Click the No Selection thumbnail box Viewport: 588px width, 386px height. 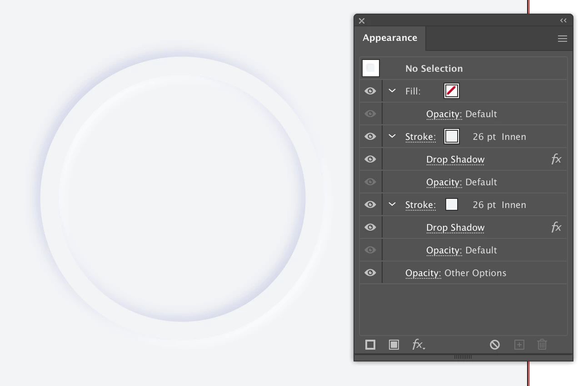pyautogui.click(x=371, y=68)
